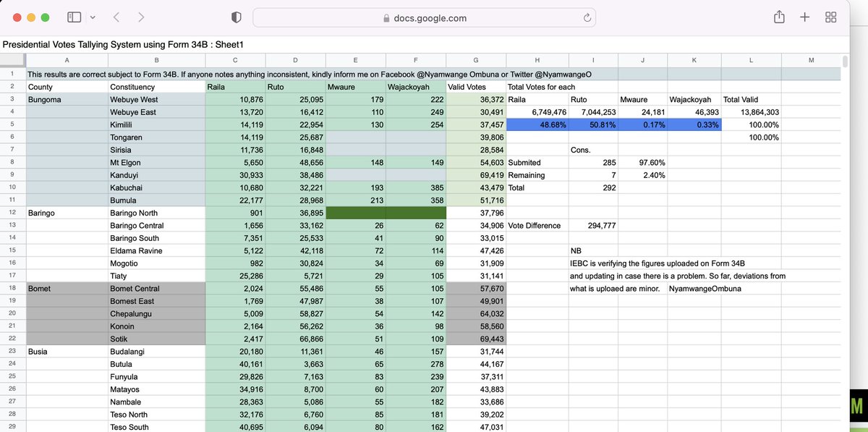Select the 'Teso South' constituency cell

156,427
